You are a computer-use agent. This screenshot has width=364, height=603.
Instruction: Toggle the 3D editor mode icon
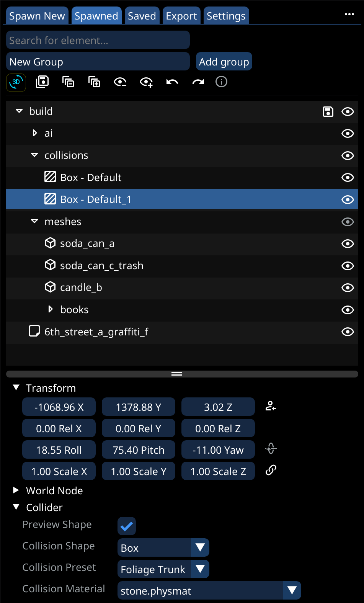click(16, 82)
